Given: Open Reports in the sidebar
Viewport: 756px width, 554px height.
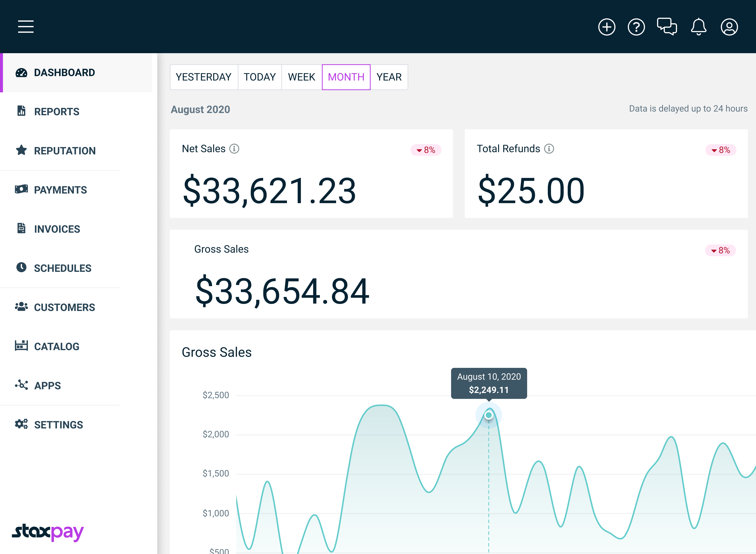Looking at the screenshot, I should 56,111.
